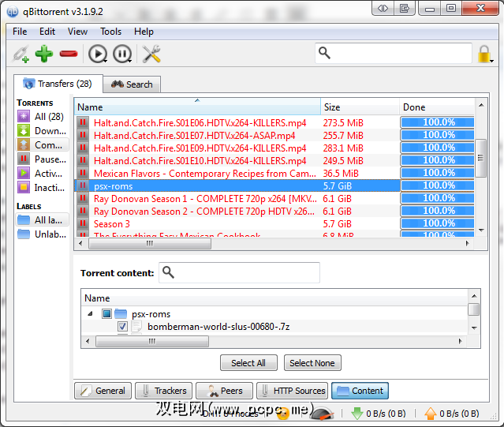Click the resume torrents play icon
Screen dimensions: 504x427
click(x=98, y=54)
